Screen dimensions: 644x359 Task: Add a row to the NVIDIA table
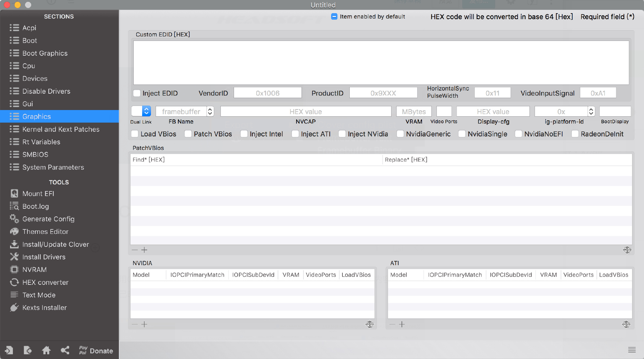144,324
